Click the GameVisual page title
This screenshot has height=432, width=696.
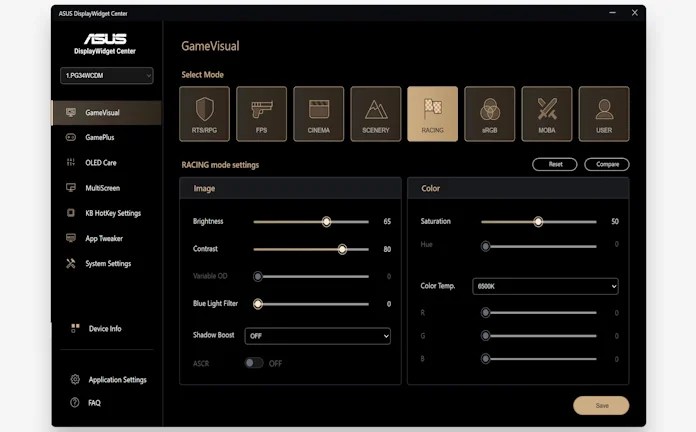pos(210,46)
